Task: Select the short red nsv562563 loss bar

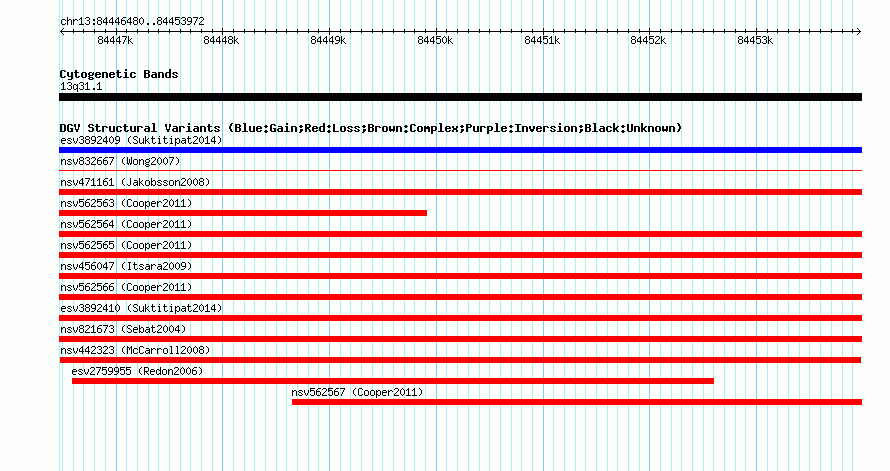Action: coord(243,213)
